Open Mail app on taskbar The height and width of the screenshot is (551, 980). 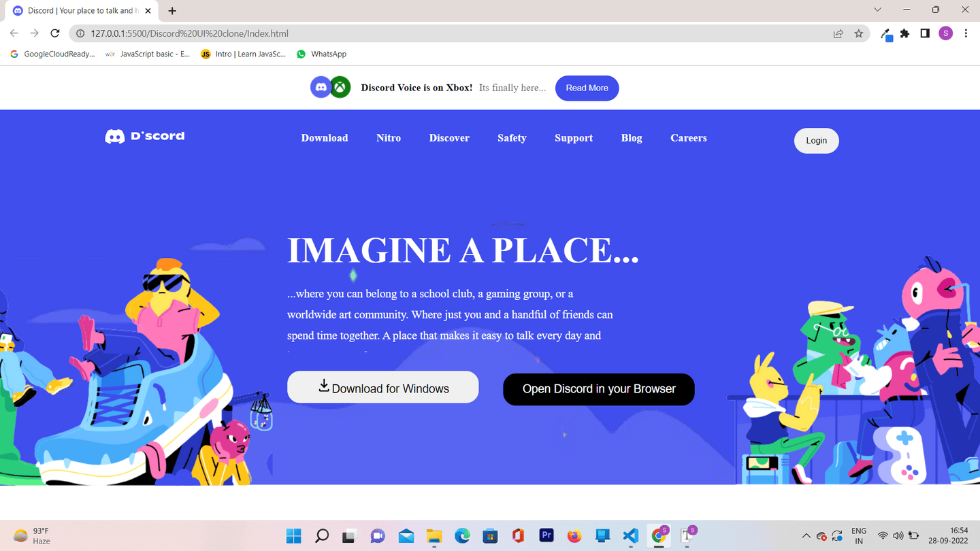click(x=406, y=536)
